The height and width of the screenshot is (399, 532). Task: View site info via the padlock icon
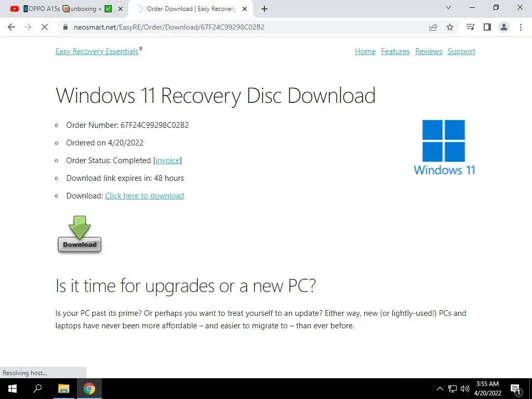click(65, 27)
